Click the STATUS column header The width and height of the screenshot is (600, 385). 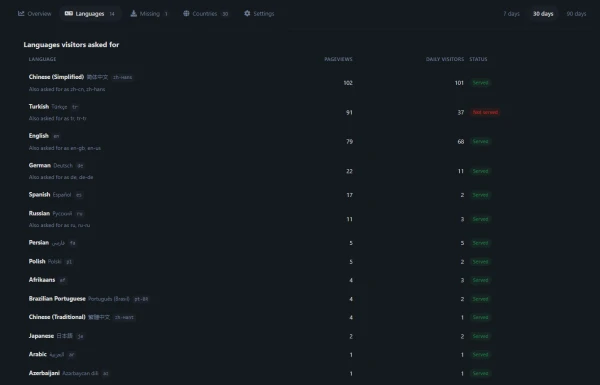(x=478, y=59)
